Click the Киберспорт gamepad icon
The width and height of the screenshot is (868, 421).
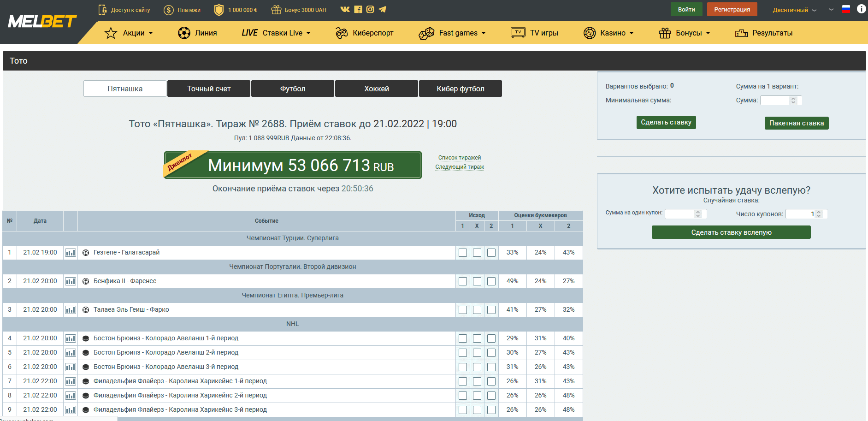[x=342, y=33]
